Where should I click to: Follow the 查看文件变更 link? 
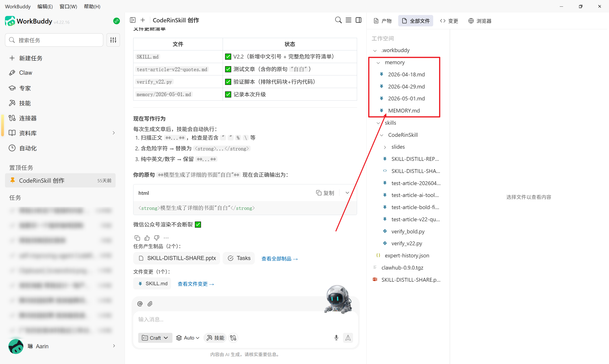(196, 284)
